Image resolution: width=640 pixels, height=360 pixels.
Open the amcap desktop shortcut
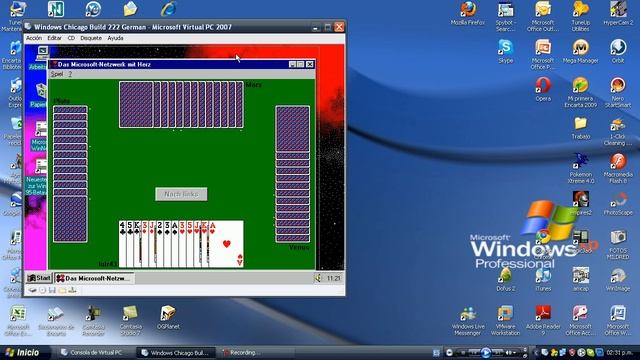[x=580, y=279]
